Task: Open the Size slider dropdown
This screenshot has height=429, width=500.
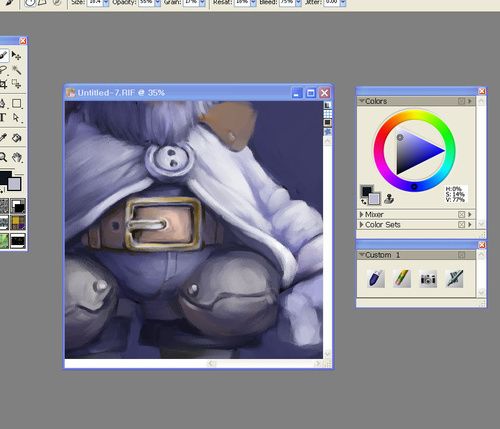Action: [106, 3]
